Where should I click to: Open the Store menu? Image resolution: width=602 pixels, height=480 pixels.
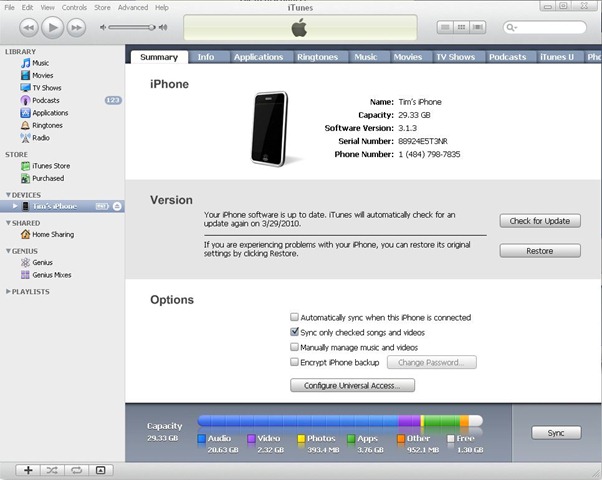(x=102, y=7)
